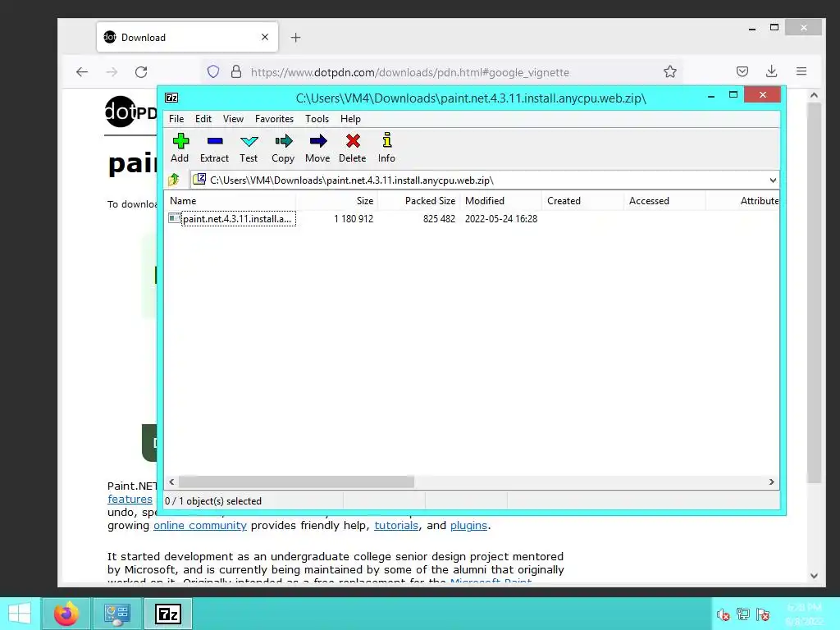
Task: Open the network tray icon
Action: click(x=743, y=614)
